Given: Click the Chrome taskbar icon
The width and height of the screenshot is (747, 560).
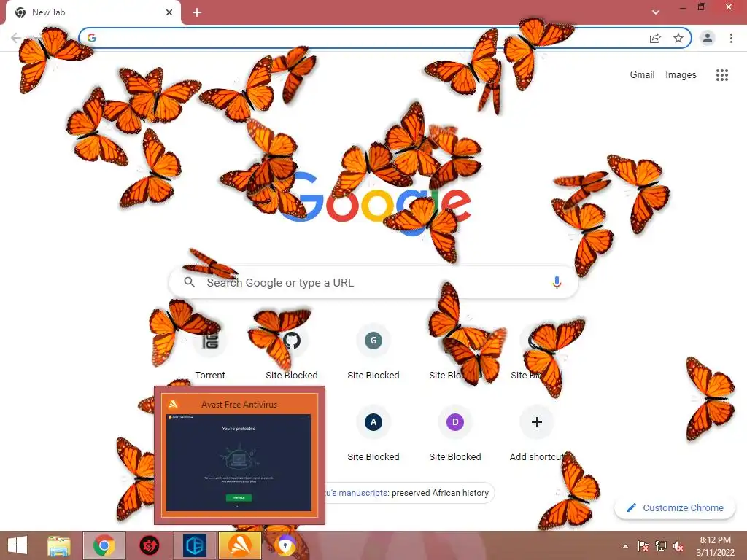Looking at the screenshot, I should click(104, 545).
